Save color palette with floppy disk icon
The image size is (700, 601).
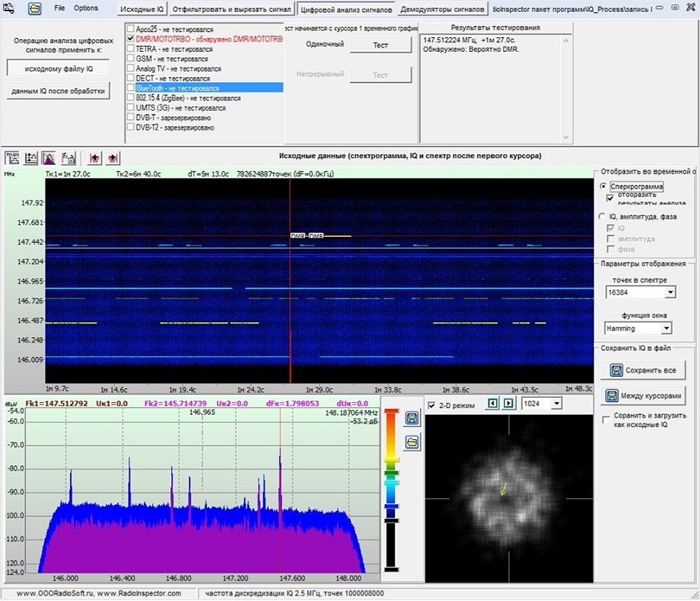[x=412, y=418]
